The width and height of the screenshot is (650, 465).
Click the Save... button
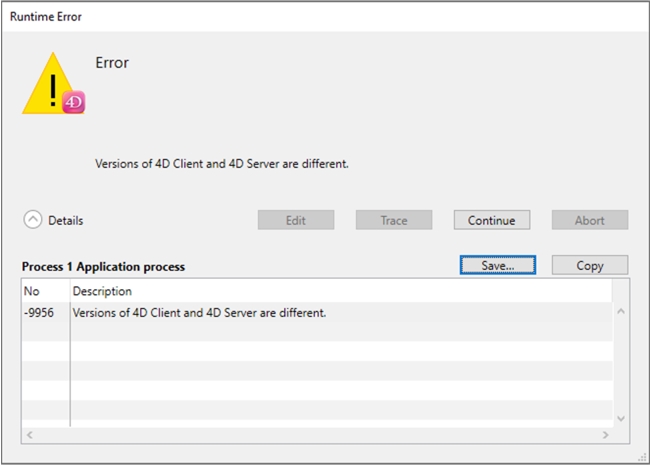pos(498,265)
